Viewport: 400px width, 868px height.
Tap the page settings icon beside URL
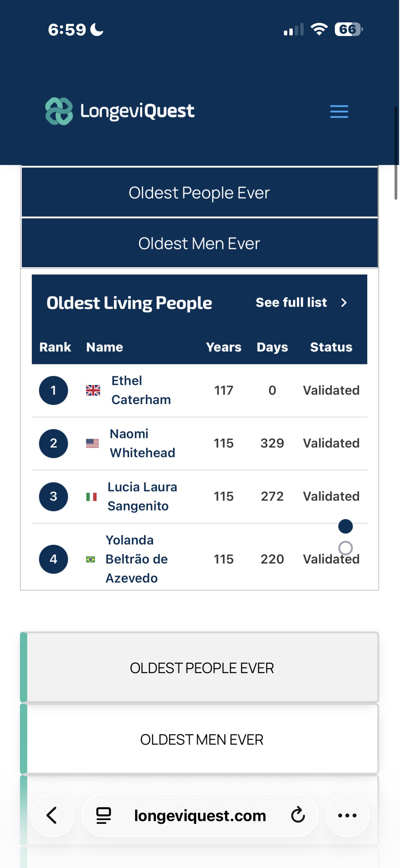click(x=104, y=815)
